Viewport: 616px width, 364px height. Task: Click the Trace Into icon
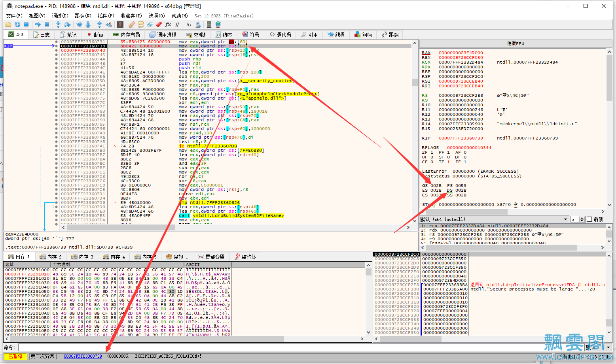click(79, 25)
